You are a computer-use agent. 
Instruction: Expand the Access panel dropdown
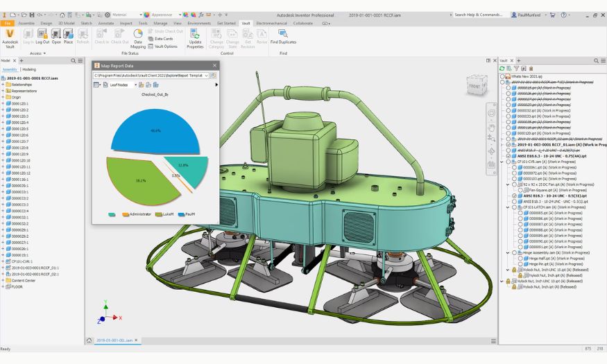pyautogui.click(x=38, y=53)
